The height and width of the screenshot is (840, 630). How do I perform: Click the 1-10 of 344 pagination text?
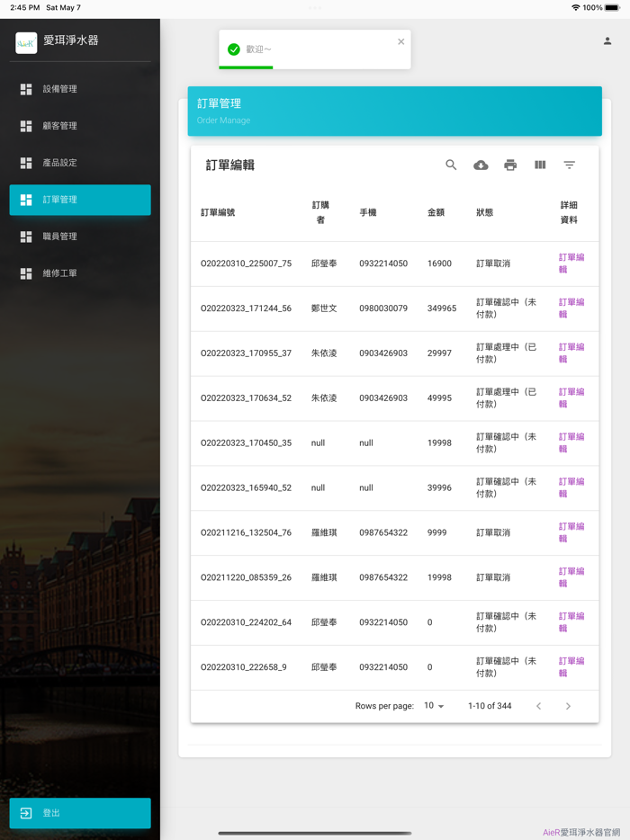490,706
